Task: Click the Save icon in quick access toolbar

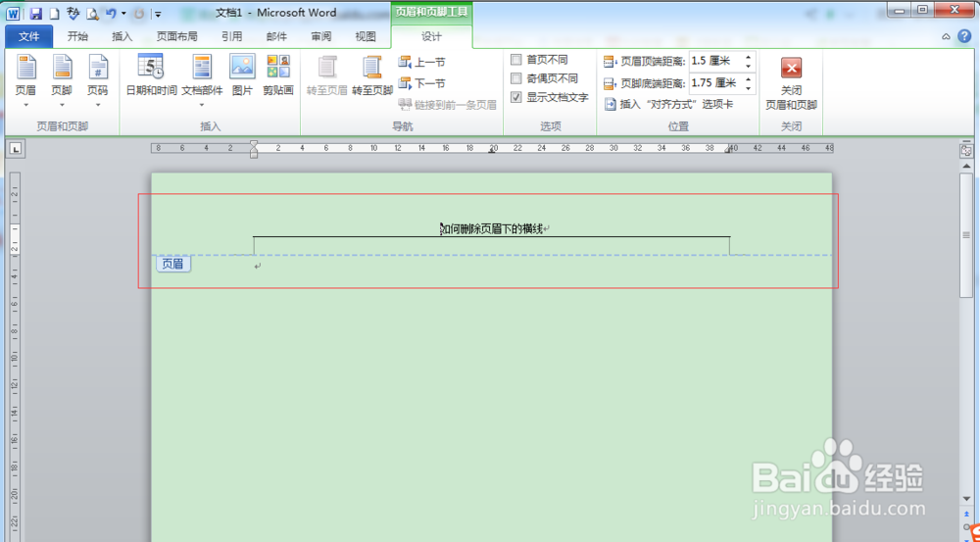Action: (35, 13)
